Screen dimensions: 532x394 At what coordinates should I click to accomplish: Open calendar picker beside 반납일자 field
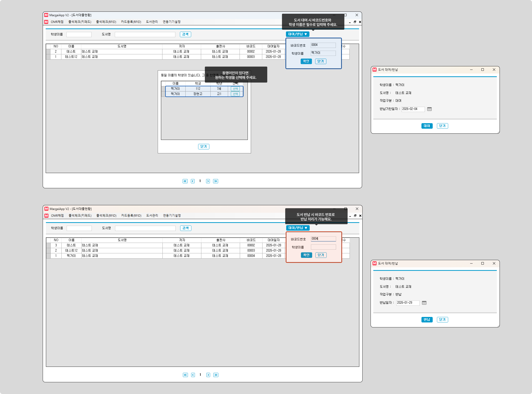[424, 303]
